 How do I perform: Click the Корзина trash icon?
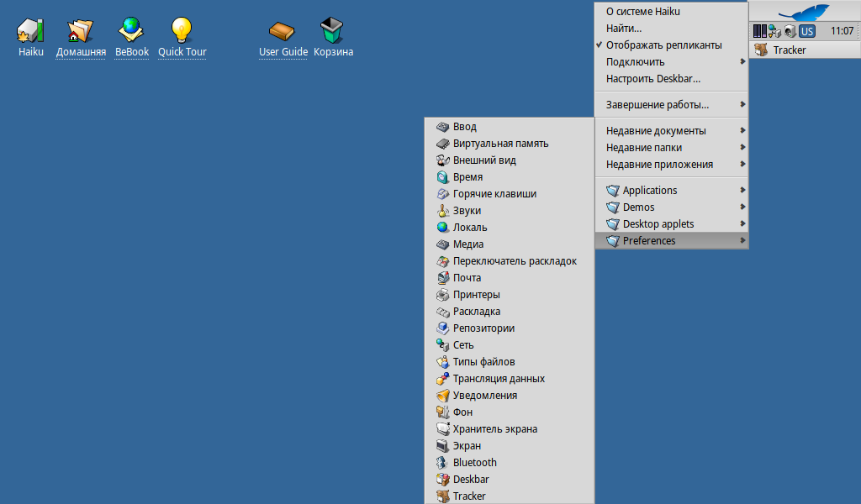(x=333, y=31)
